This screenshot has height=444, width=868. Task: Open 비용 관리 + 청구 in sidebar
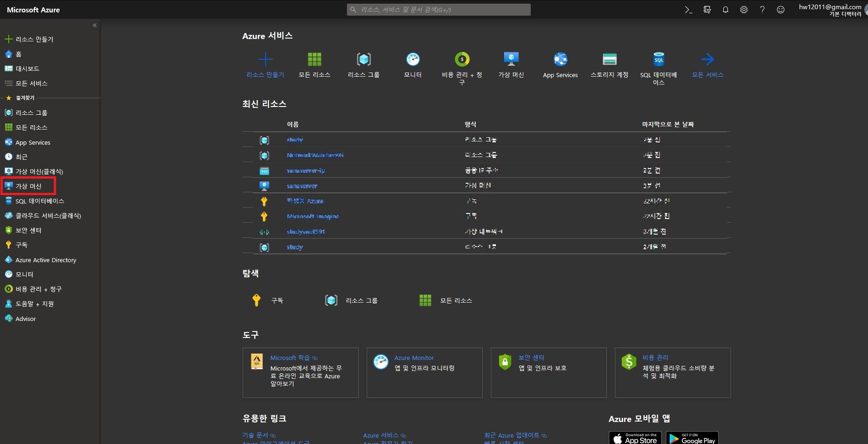[33, 289]
